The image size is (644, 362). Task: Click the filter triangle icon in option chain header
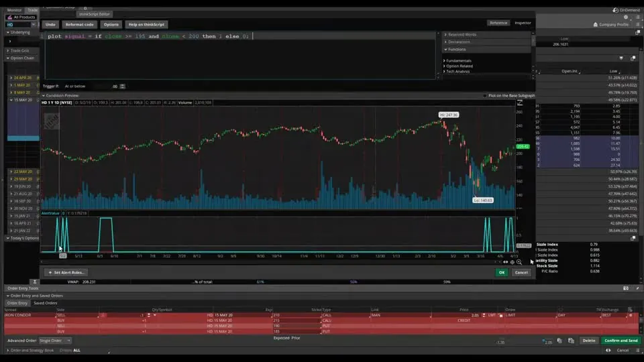click(621, 58)
